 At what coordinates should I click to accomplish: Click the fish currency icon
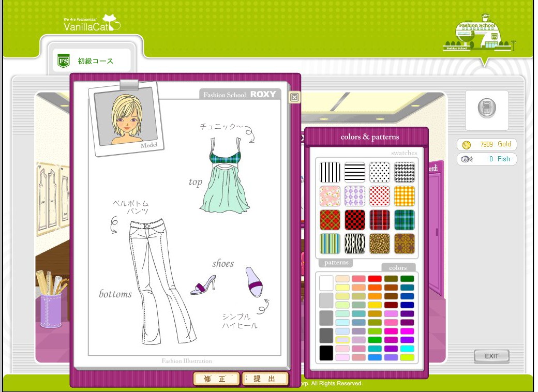pos(467,159)
